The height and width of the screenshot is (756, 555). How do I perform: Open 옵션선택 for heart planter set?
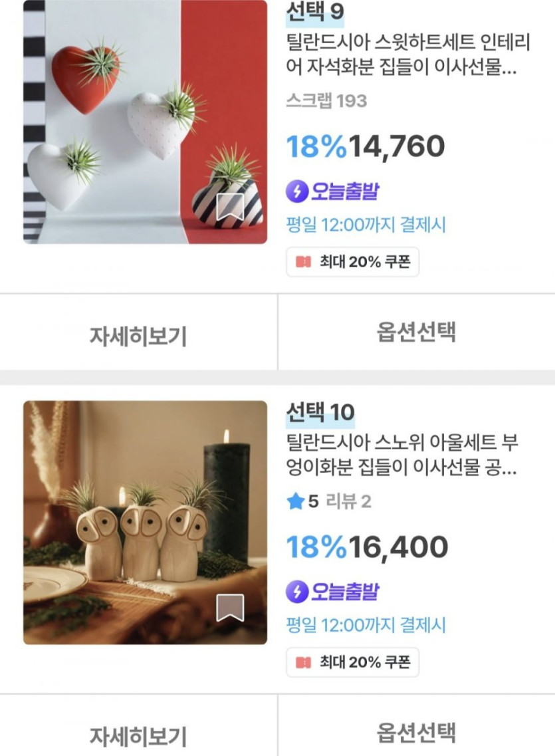[x=416, y=332]
